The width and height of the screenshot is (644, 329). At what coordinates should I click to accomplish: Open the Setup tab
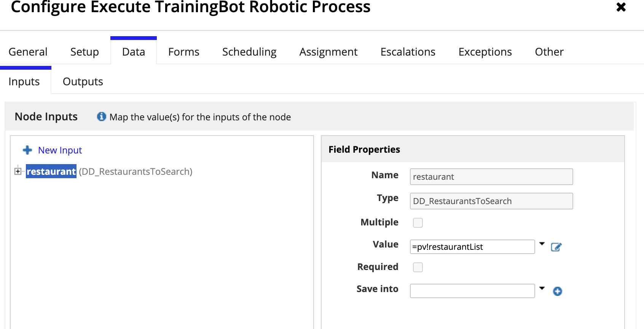click(x=84, y=52)
